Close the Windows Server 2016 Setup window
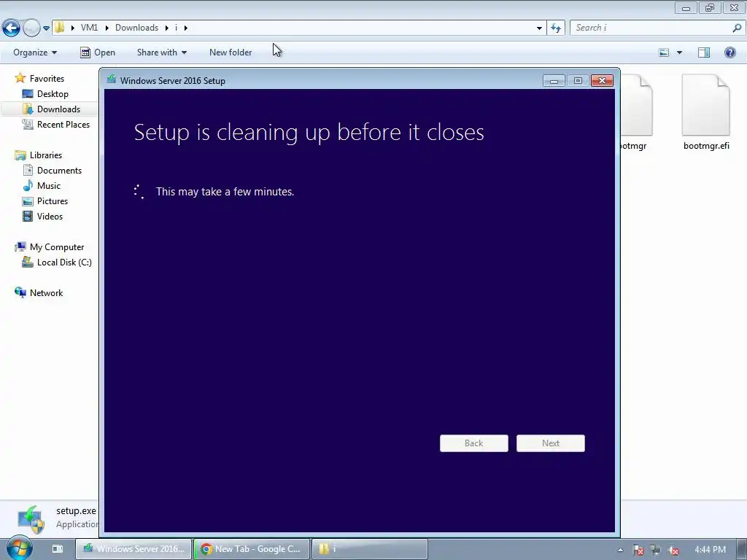Image resolution: width=747 pixels, height=560 pixels. pos(602,80)
